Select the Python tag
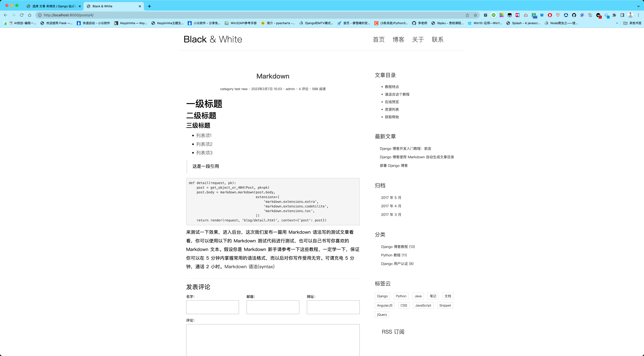This screenshot has height=356, width=644. coord(401,296)
